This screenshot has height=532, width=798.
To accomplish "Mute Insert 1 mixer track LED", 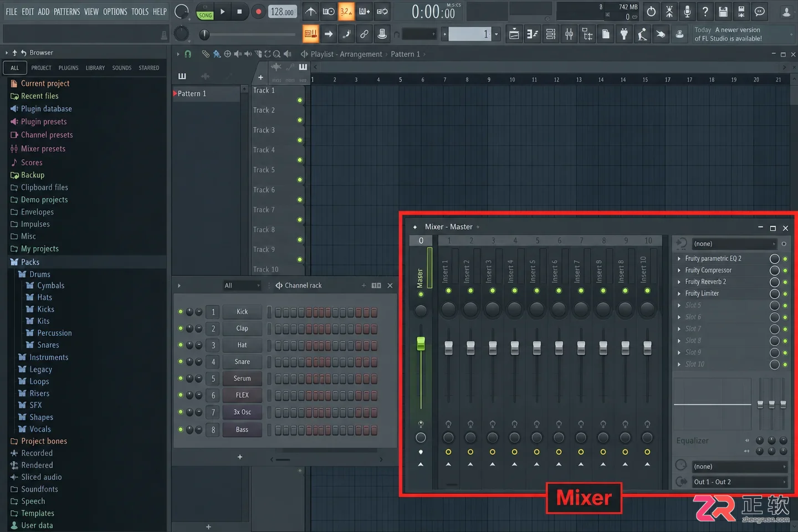I will point(448,290).
